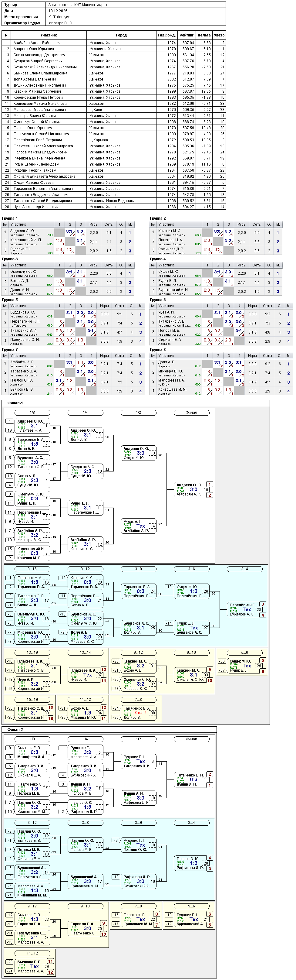Click the 'Год рожд.' column header
Image resolution: width=296 pixels, height=980 pixels.
click(x=166, y=35)
